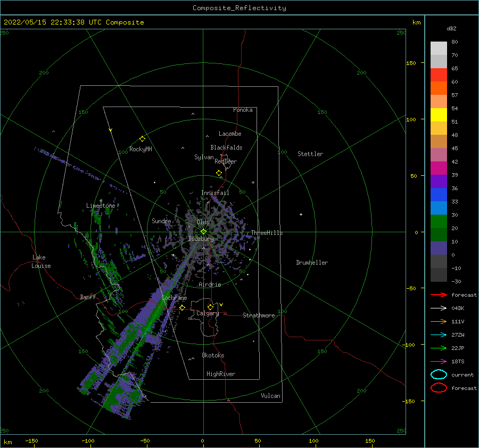Click the RedDeer label
The width and height of the screenshot is (479, 448).
coord(226,161)
